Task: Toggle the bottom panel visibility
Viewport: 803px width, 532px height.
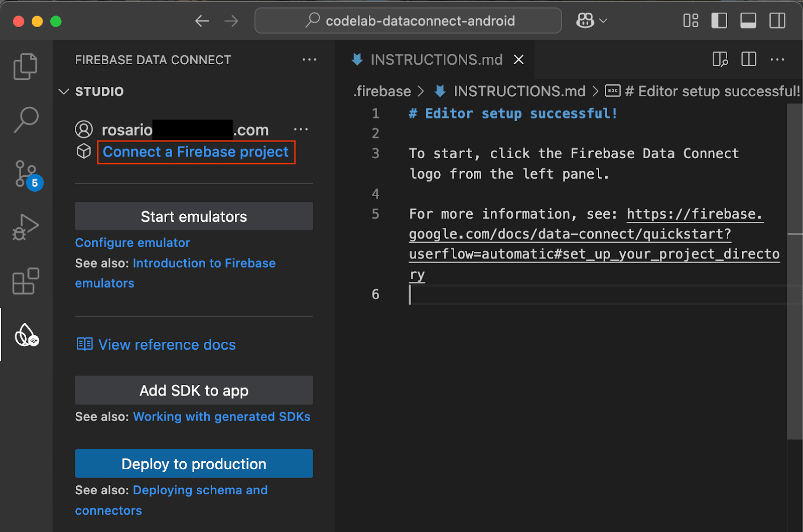Action: point(748,21)
